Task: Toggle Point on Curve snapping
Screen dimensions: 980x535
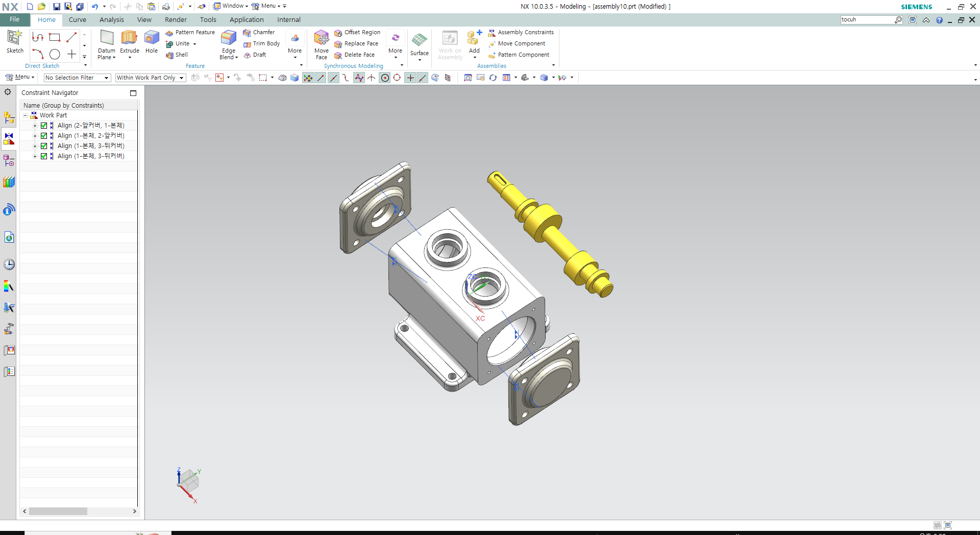Action: [x=423, y=78]
